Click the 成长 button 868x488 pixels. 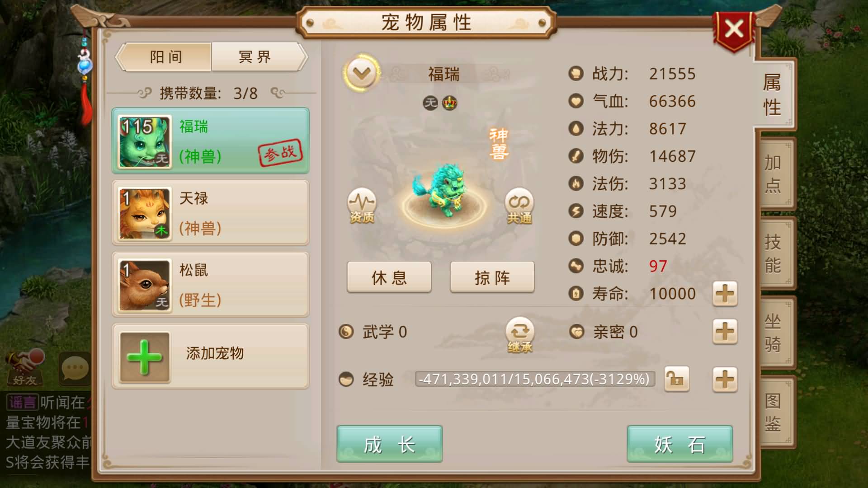pyautogui.click(x=390, y=444)
